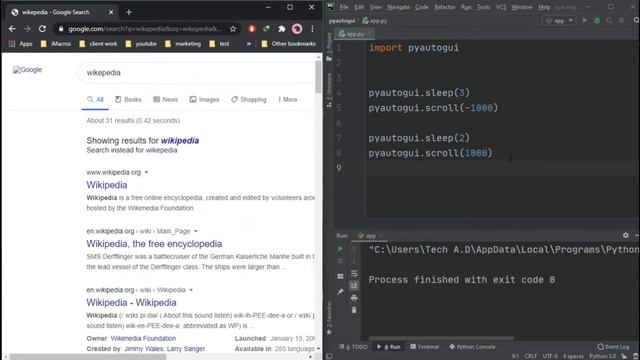Search instead for wikepedia link
This screenshot has height=360, width=640.
(x=162, y=150)
